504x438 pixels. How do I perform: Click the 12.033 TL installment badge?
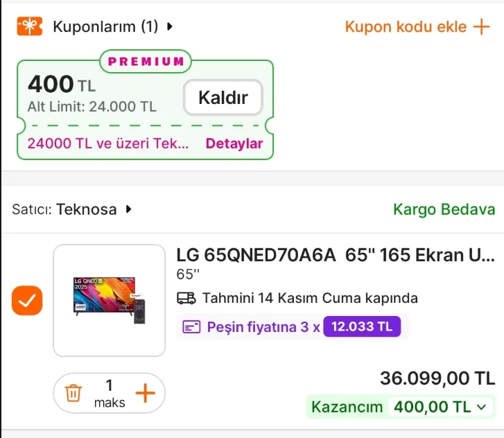coord(362,327)
